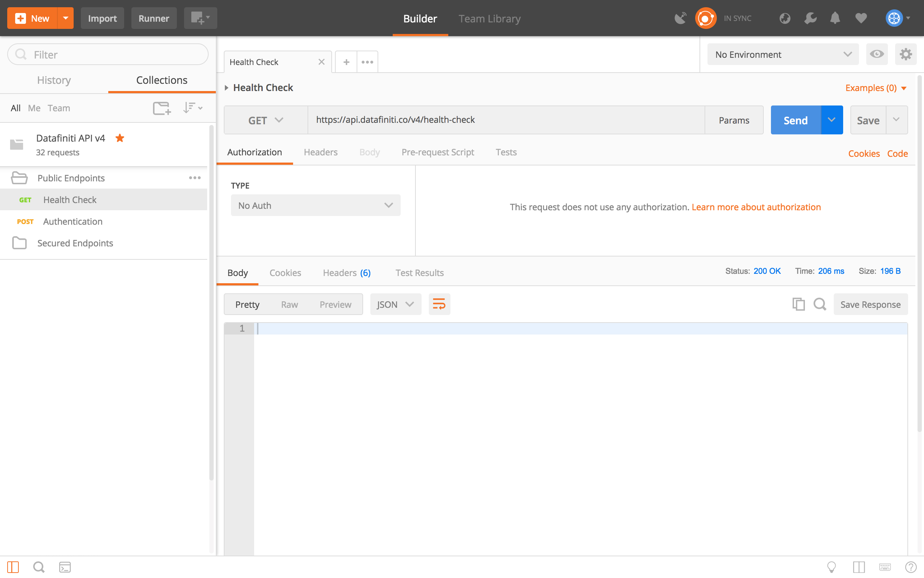The width and height of the screenshot is (924, 578).
Task: Toggle two-pane layout icon
Action: (x=859, y=567)
